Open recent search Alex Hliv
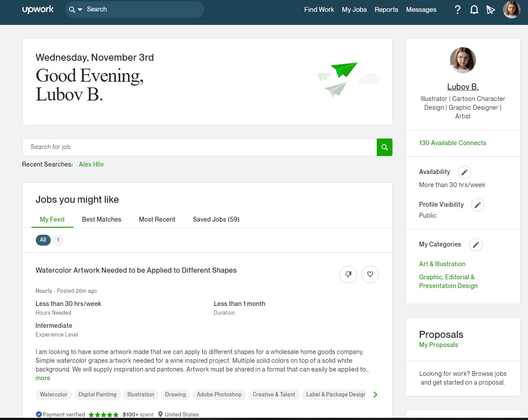This screenshot has height=420, width=528. click(91, 164)
